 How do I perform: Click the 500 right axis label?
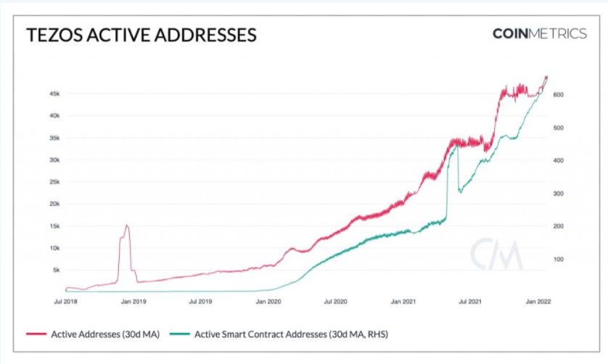(559, 128)
